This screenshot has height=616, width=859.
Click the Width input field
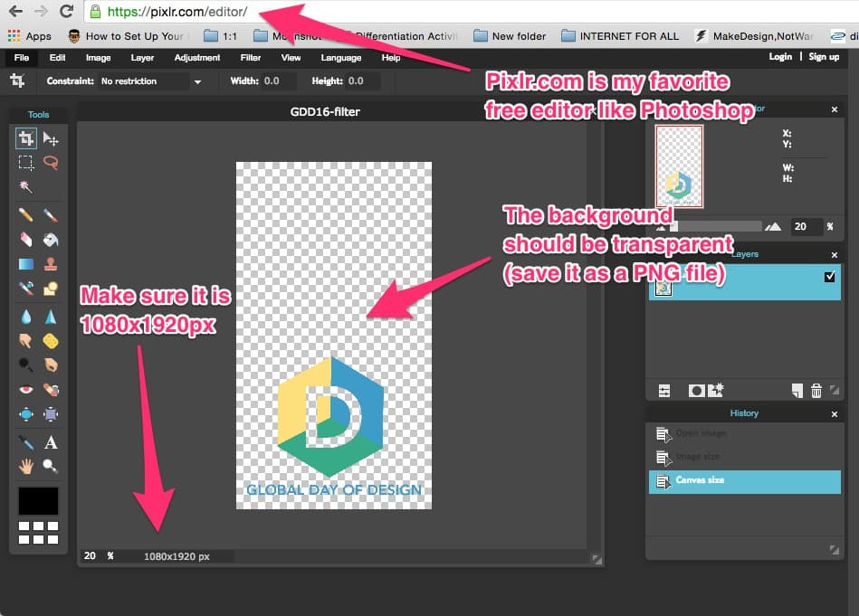coord(279,81)
